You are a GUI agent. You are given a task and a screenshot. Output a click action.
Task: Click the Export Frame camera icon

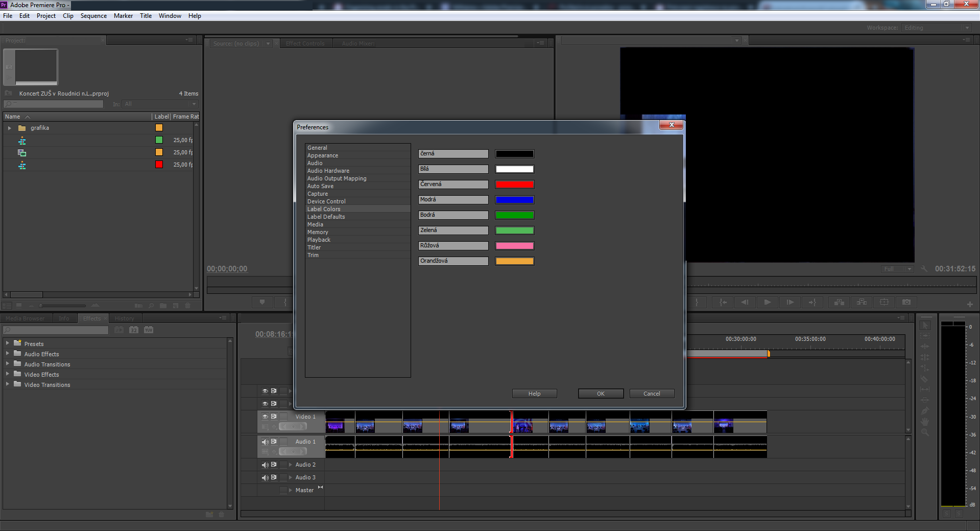click(906, 302)
